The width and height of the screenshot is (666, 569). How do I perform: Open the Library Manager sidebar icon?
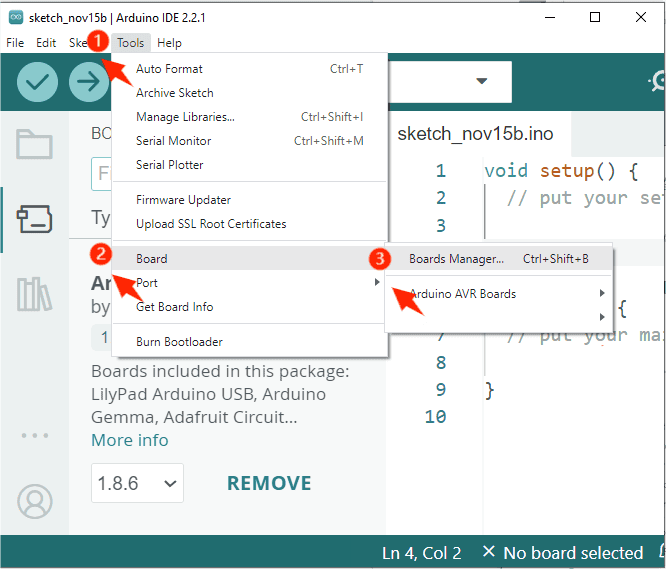coord(34,294)
